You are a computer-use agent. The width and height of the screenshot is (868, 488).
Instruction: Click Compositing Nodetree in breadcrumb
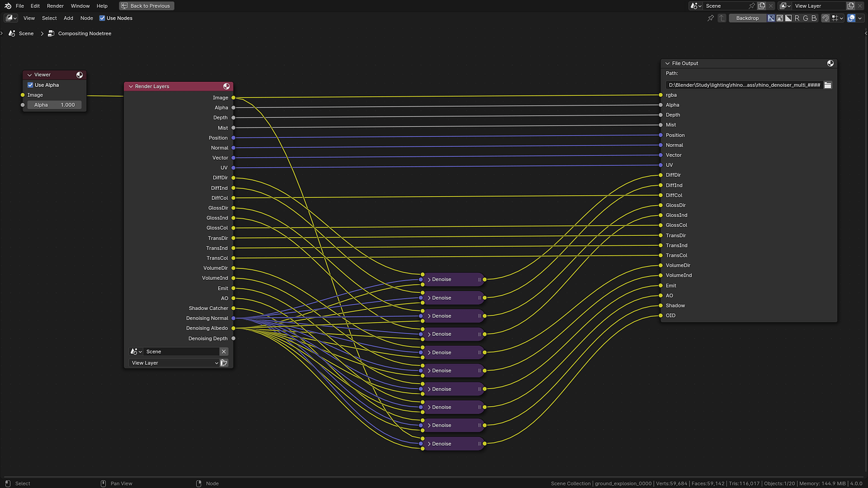(x=85, y=33)
